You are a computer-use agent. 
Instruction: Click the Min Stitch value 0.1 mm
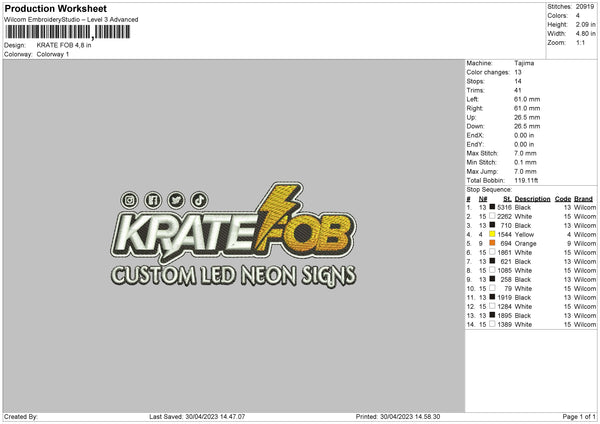pyautogui.click(x=525, y=162)
